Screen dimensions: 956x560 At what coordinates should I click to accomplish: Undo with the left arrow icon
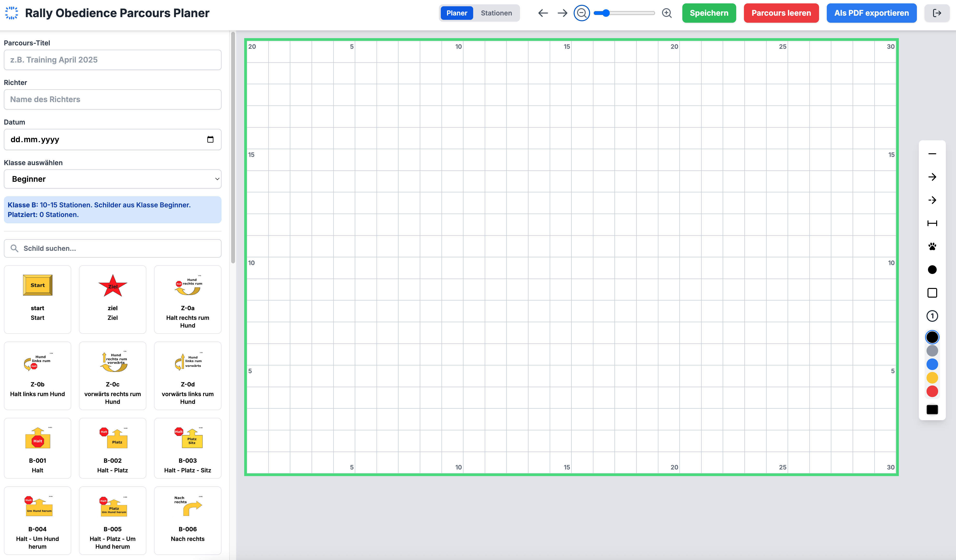(x=543, y=13)
